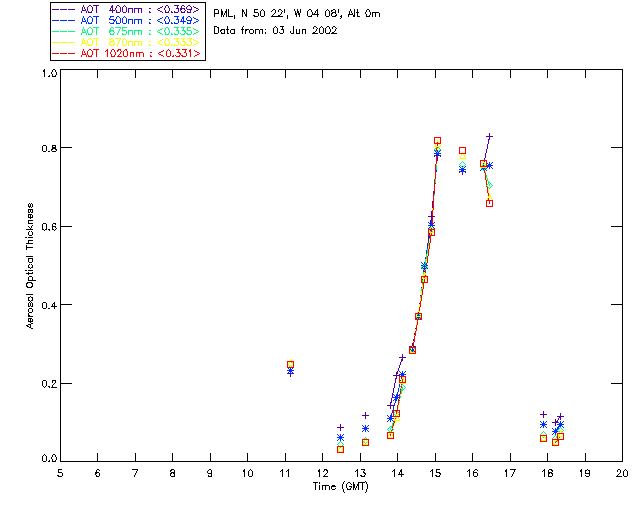
Task: Click the 0.2 y-axis tick label
Action: click(49, 384)
